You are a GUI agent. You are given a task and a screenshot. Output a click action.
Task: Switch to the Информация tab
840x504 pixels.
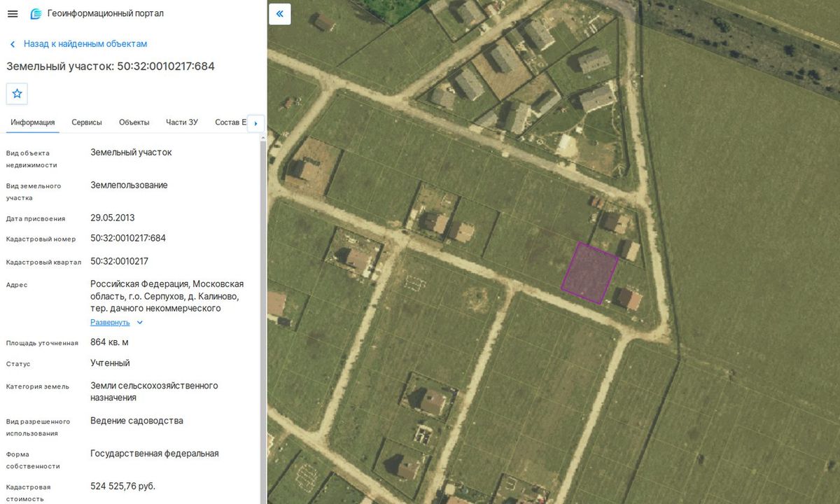pyautogui.click(x=33, y=122)
